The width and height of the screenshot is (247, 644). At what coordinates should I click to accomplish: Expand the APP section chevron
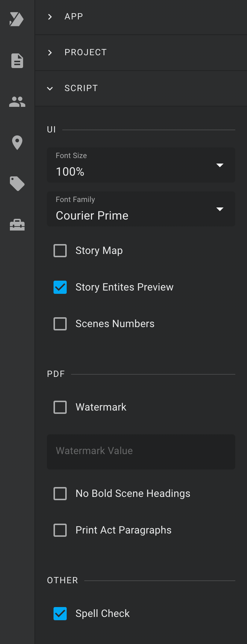click(x=50, y=17)
